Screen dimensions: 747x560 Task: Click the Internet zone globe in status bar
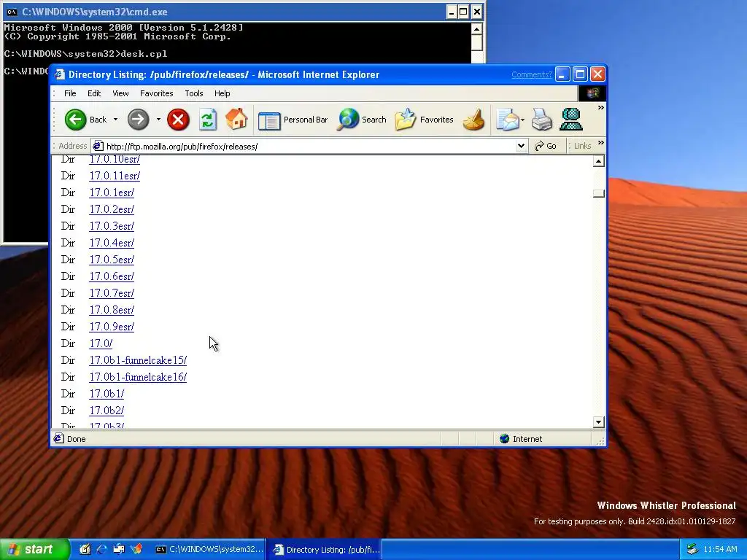tap(505, 438)
